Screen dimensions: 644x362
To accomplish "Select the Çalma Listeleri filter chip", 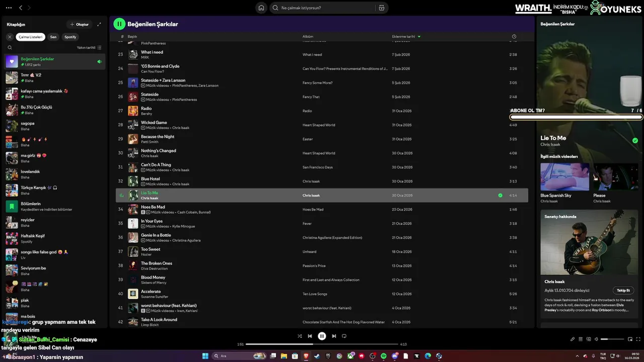I will 31,37.
